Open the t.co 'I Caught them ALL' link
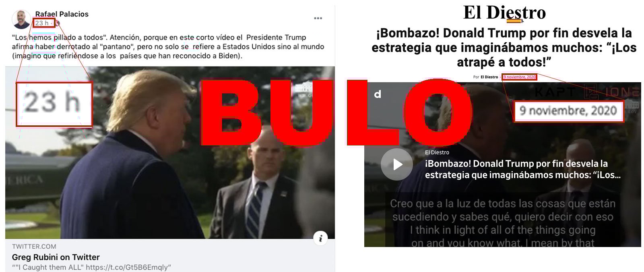 (91, 267)
